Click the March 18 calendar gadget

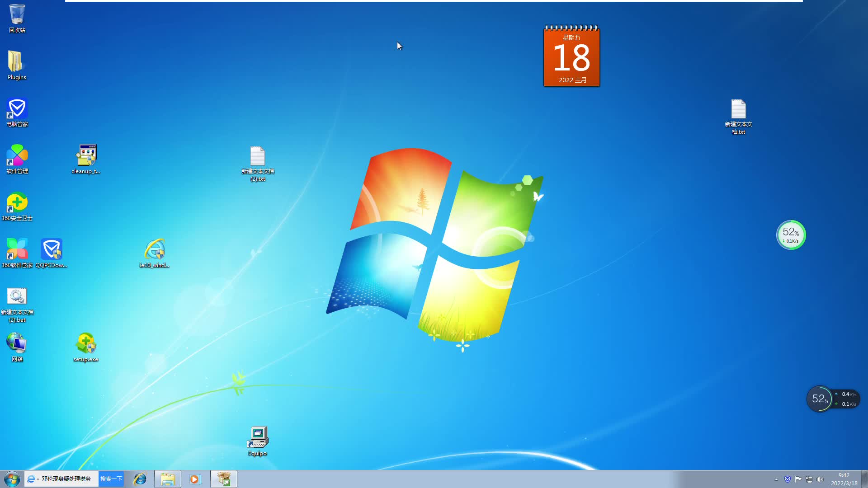(x=571, y=56)
